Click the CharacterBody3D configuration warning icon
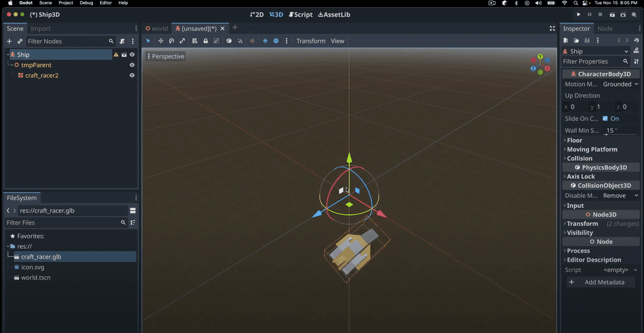 (115, 54)
